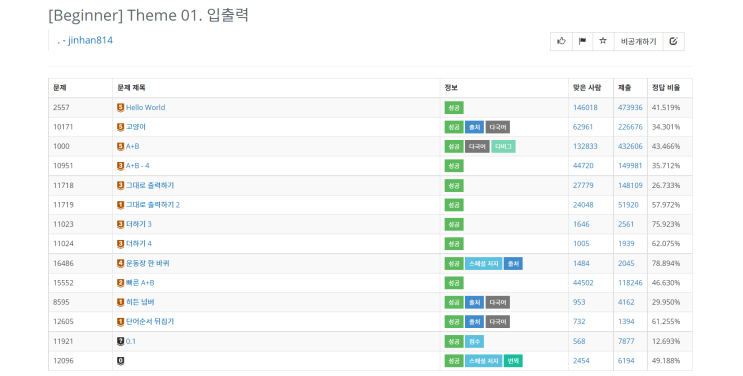Open problem A+B - 4
This screenshot has width=743, height=376.
tap(137, 166)
